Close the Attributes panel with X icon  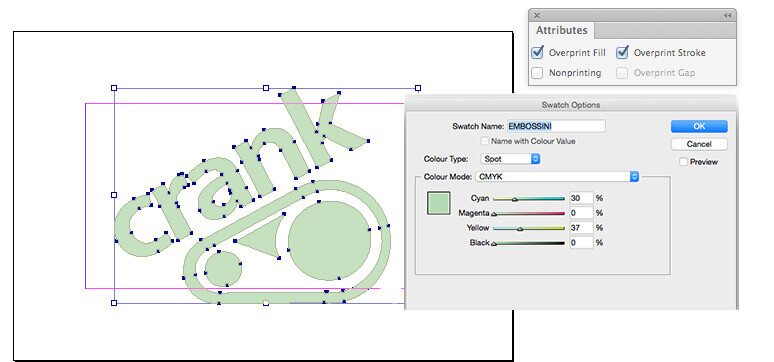pos(537,15)
